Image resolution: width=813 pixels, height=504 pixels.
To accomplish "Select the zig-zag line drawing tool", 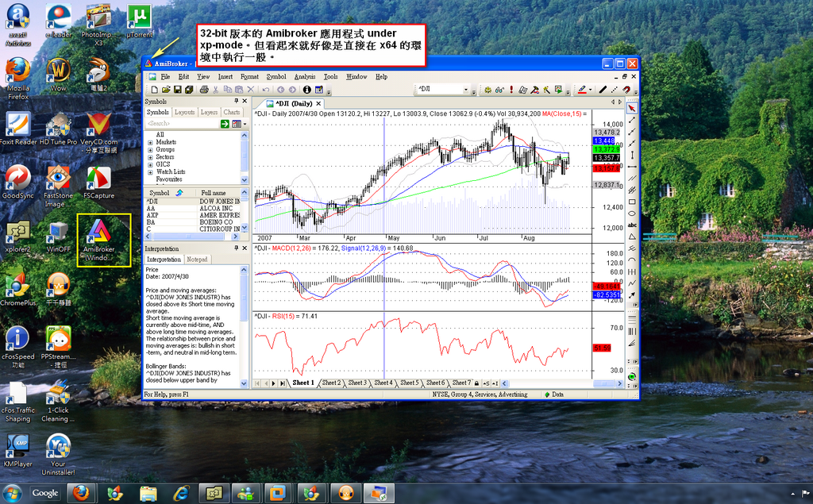I will (632, 283).
